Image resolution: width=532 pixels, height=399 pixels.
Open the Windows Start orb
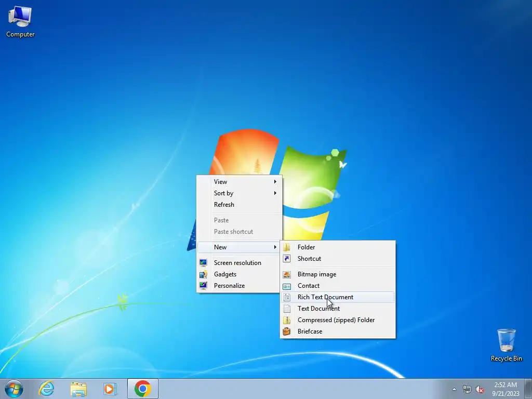click(x=14, y=389)
